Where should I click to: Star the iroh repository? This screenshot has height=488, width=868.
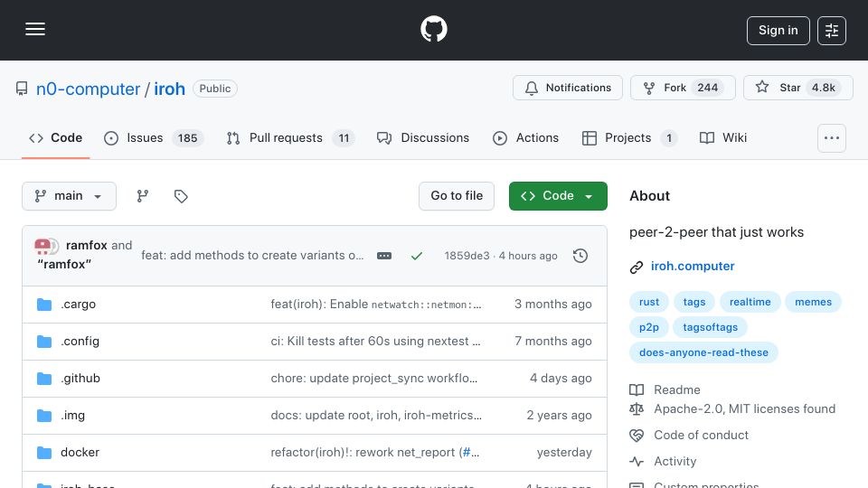[797, 88]
